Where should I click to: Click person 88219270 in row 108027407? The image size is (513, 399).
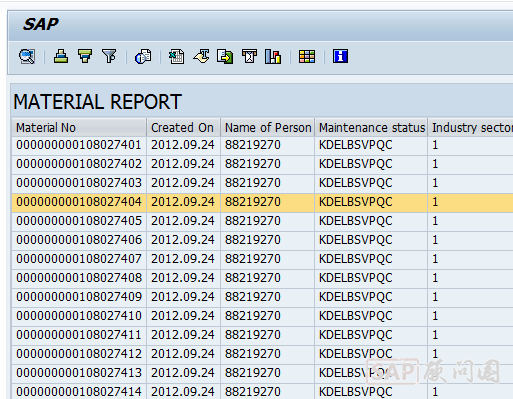pos(267,259)
